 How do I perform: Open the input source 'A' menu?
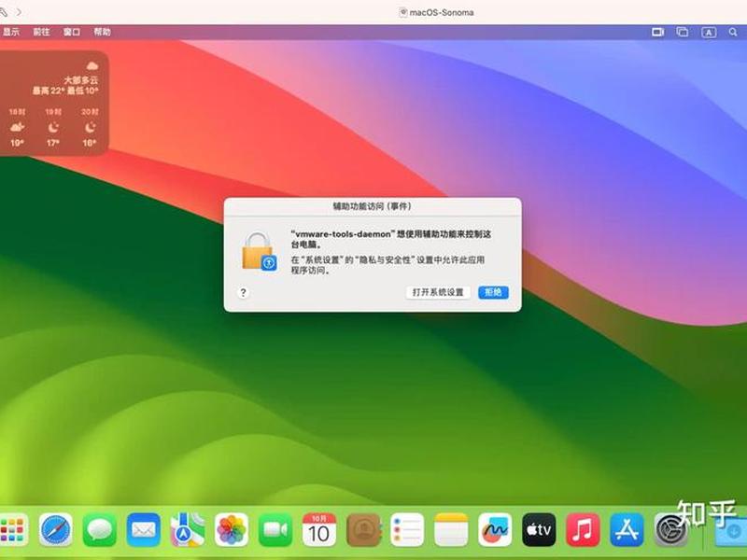pyautogui.click(x=709, y=33)
